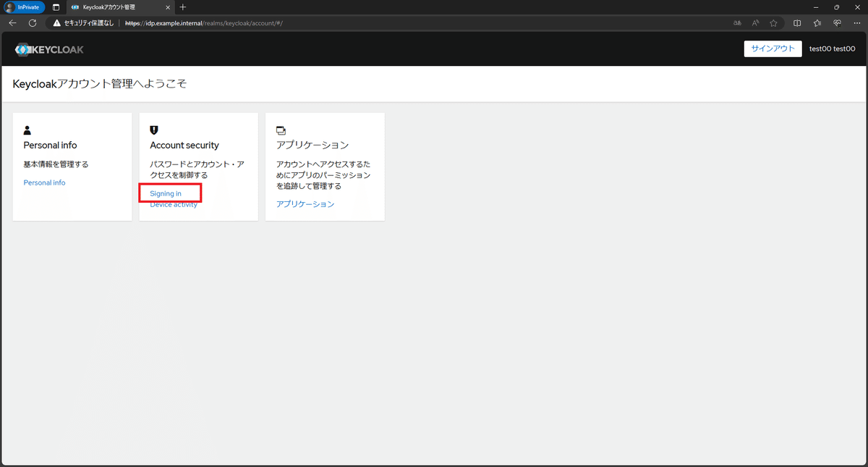Open the Device activity link
The image size is (868, 467).
tap(173, 204)
